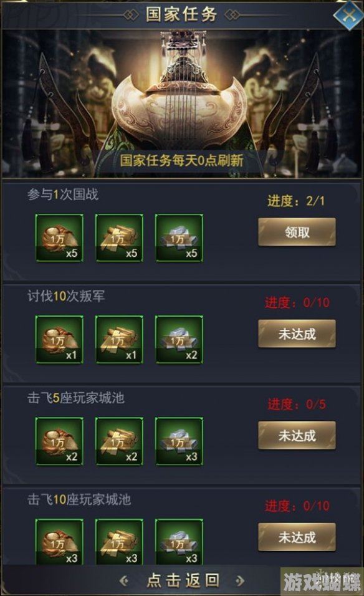
Task: Open food x3 reward in 击飞10座玩家城池
Action: 59,542
